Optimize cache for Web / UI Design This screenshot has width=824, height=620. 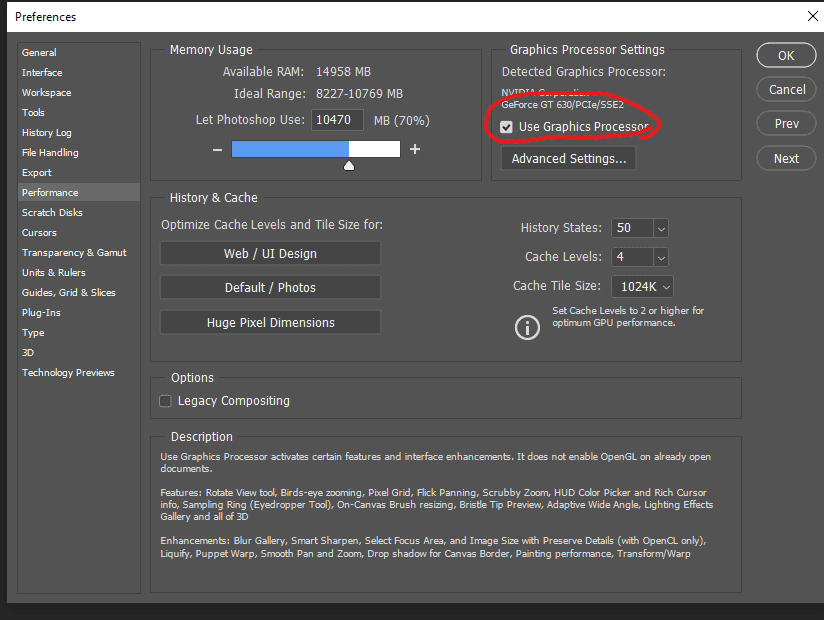[x=270, y=254]
